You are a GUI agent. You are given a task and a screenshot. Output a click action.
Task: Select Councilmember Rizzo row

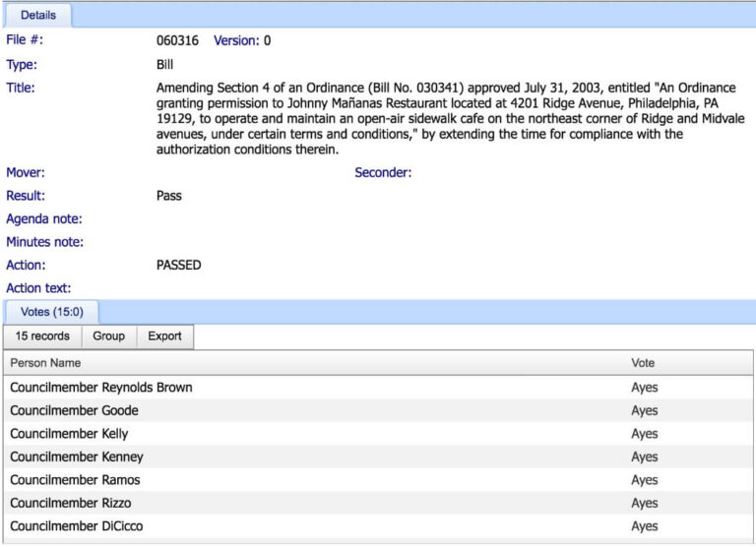378,503
